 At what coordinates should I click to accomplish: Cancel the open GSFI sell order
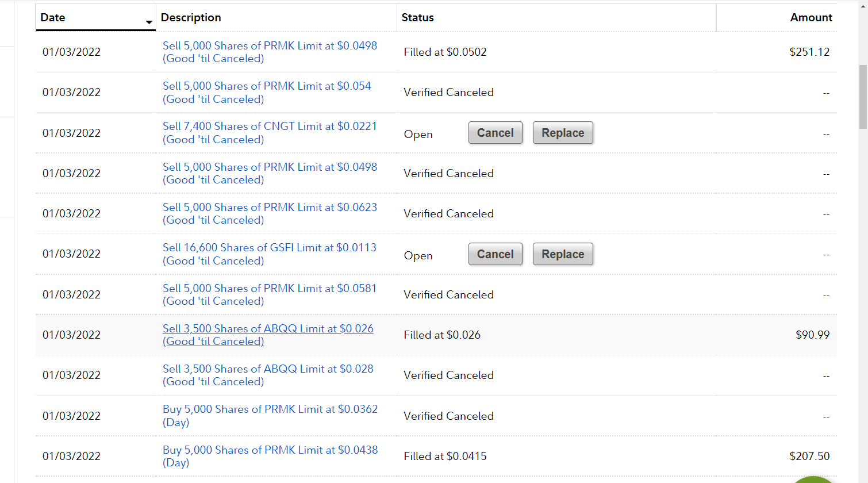[x=495, y=254]
